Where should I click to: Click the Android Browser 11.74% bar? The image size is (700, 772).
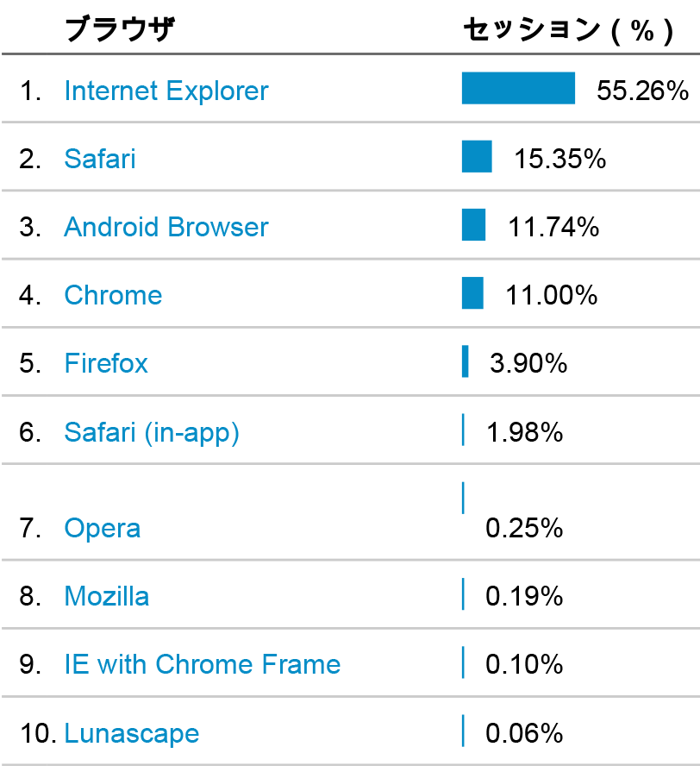tap(474, 224)
